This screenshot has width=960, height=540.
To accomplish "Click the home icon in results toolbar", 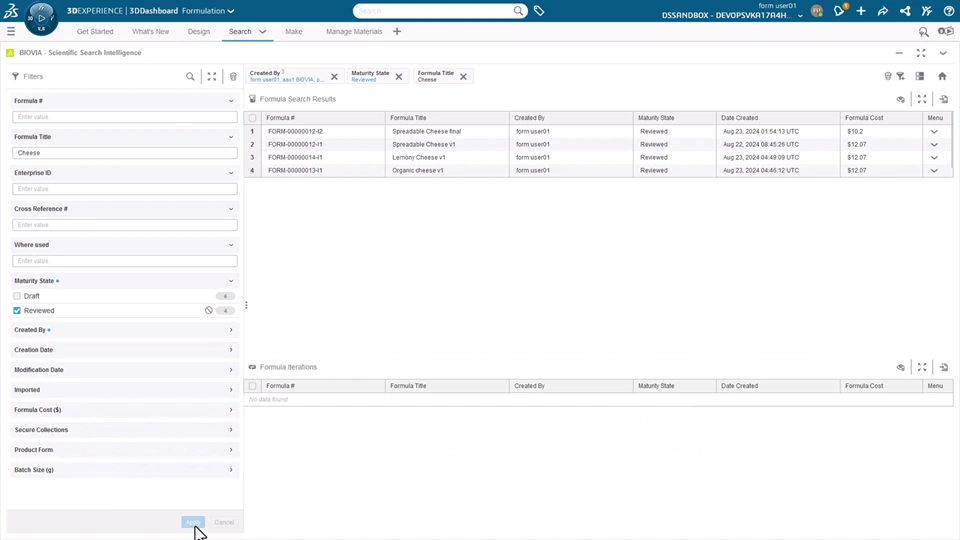I will (942, 76).
